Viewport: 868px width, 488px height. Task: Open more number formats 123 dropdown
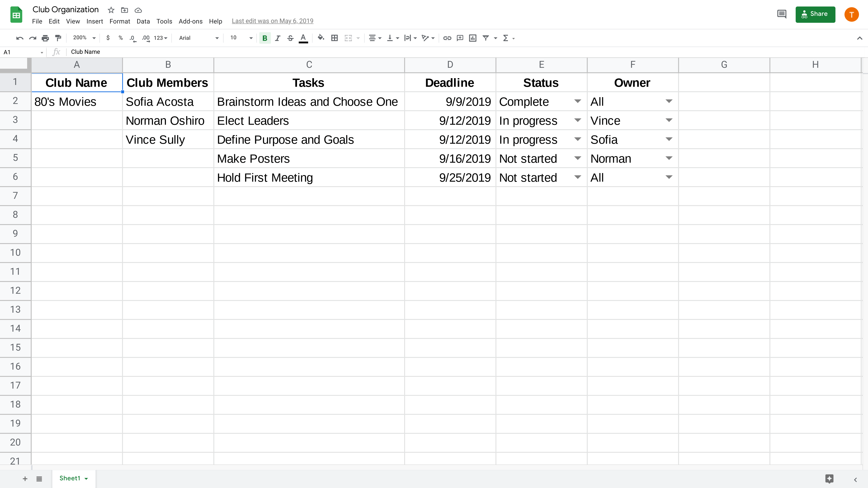click(161, 38)
